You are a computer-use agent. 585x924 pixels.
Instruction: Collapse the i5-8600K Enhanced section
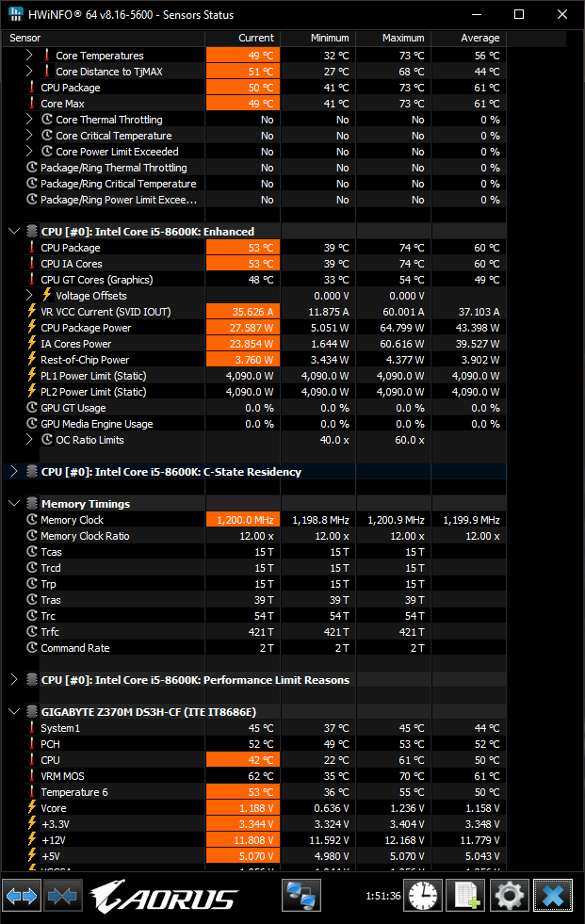click(14, 231)
